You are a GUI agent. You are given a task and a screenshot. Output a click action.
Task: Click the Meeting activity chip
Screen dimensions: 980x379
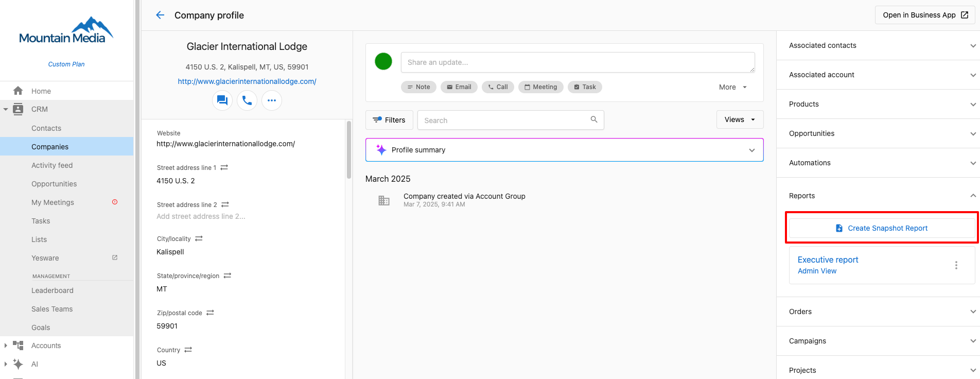tap(541, 87)
